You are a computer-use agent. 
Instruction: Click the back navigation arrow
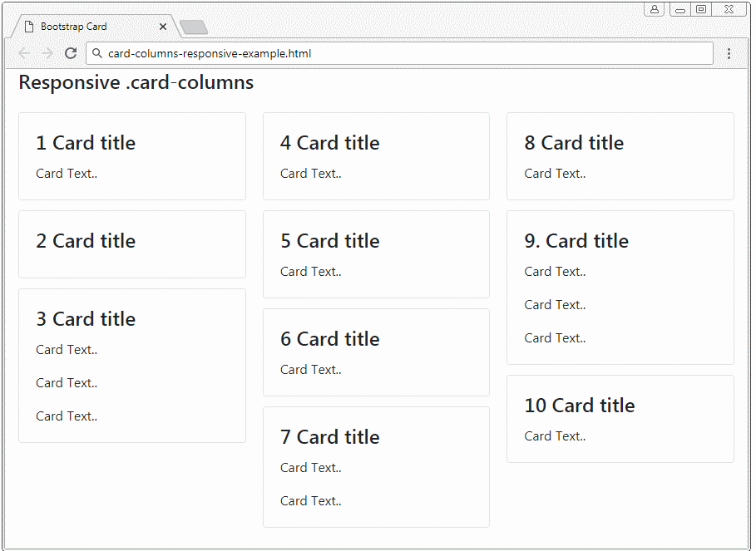23,52
